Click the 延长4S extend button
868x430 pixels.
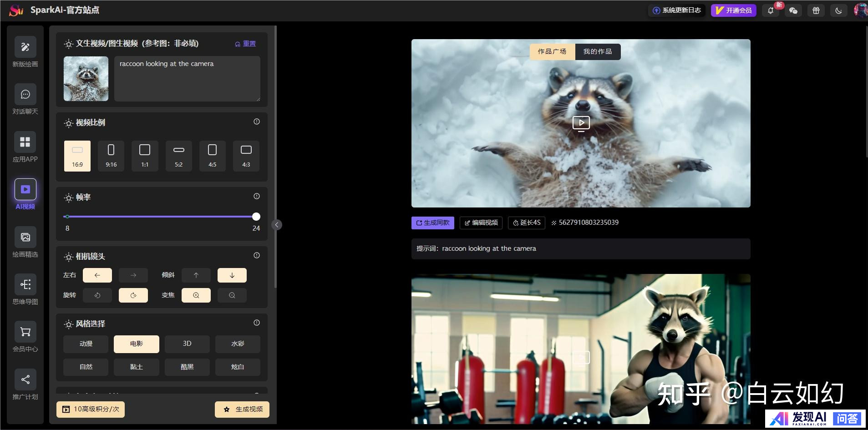click(526, 223)
